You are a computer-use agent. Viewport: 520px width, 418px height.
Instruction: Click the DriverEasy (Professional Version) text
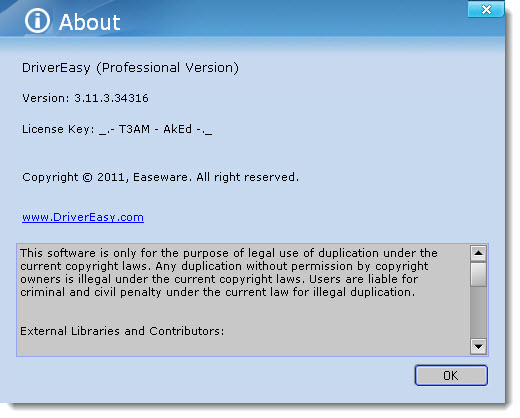pos(130,68)
